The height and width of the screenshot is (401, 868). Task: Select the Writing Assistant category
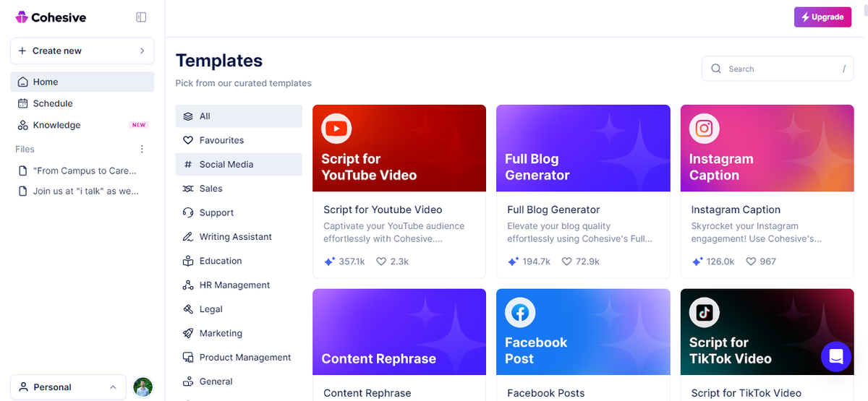(x=239, y=237)
